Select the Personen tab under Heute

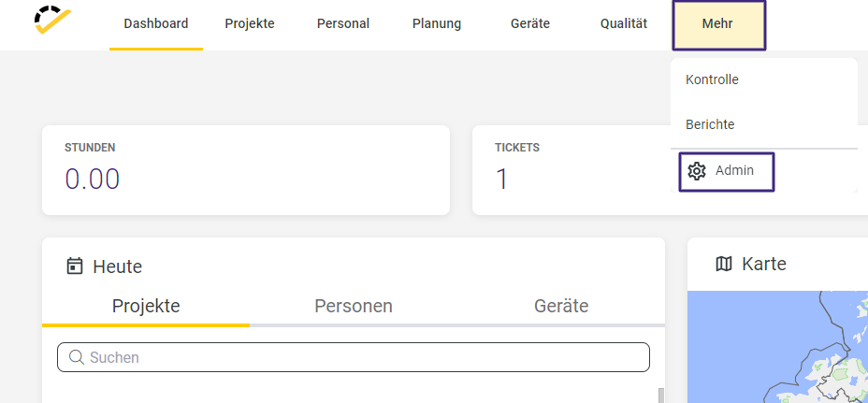tap(354, 306)
